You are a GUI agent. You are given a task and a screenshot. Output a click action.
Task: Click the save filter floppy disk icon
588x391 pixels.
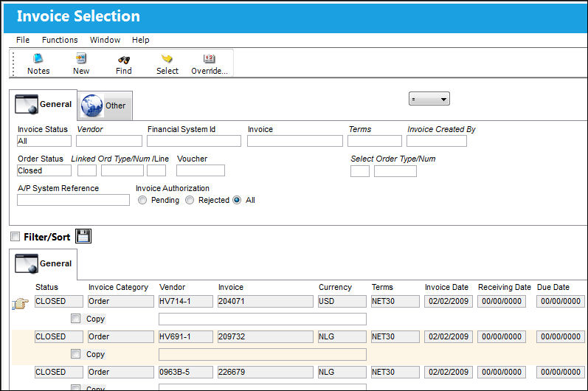pos(83,236)
